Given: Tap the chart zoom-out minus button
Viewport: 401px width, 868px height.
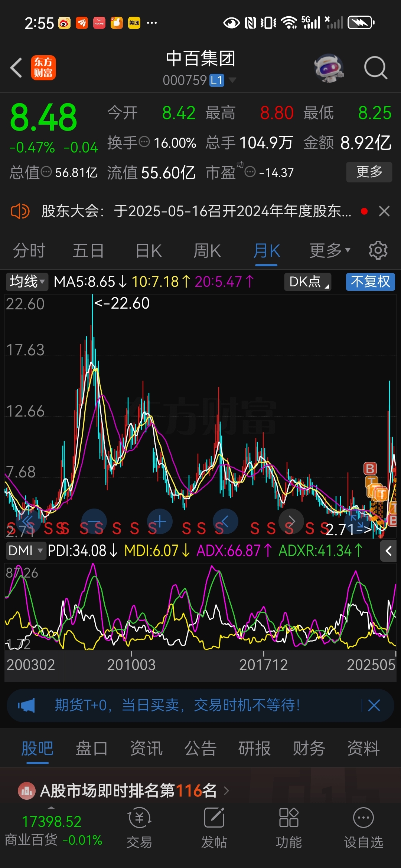Looking at the screenshot, I should click(x=94, y=521).
